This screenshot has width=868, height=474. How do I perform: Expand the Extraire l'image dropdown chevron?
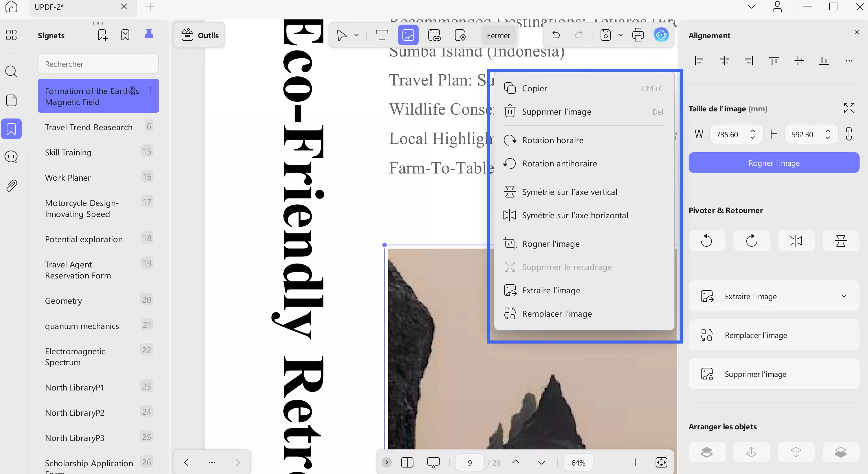click(x=844, y=296)
